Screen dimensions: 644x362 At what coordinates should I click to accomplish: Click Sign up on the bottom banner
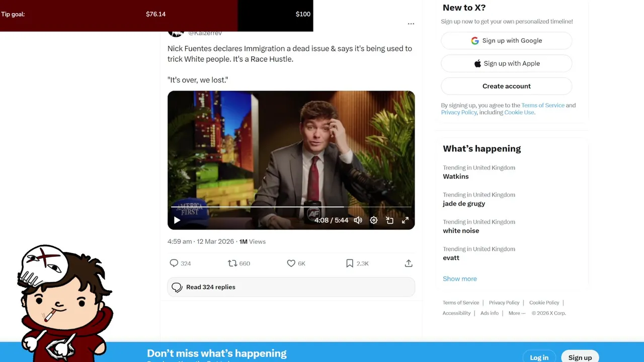[580, 357]
